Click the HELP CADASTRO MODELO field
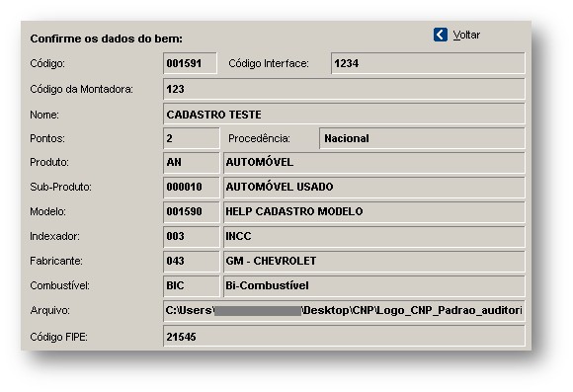The width and height of the screenshot is (573, 392). click(x=374, y=212)
